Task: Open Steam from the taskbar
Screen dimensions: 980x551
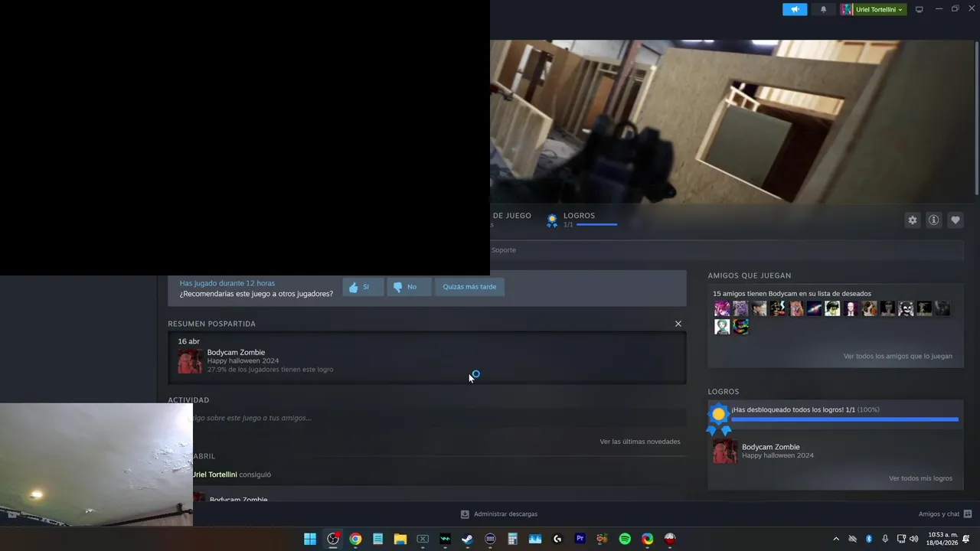Action: [467, 539]
